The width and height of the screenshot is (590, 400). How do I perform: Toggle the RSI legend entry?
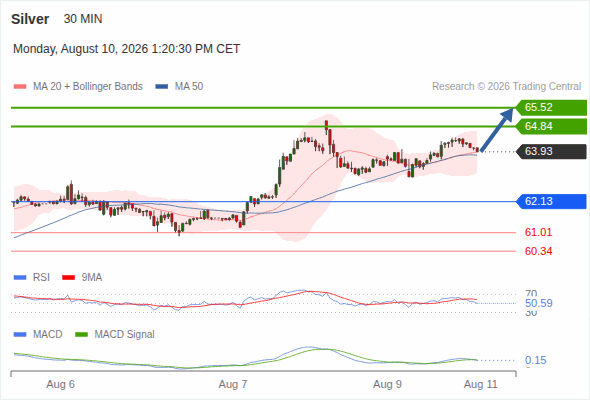click(x=32, y=277)
